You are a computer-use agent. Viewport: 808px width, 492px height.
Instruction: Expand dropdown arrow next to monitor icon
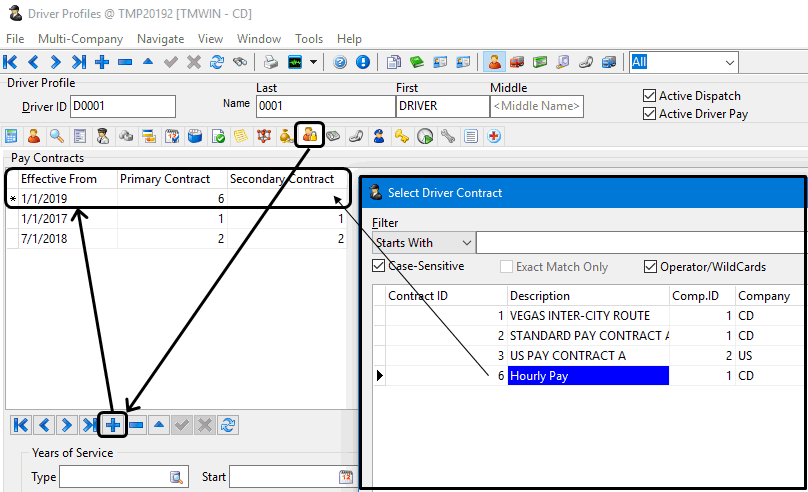point(313,62)
